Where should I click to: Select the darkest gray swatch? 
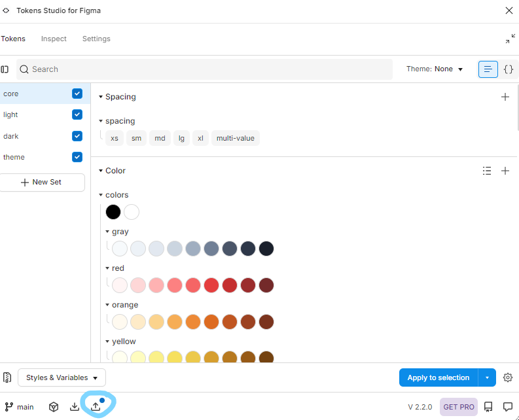click(266, 249)
